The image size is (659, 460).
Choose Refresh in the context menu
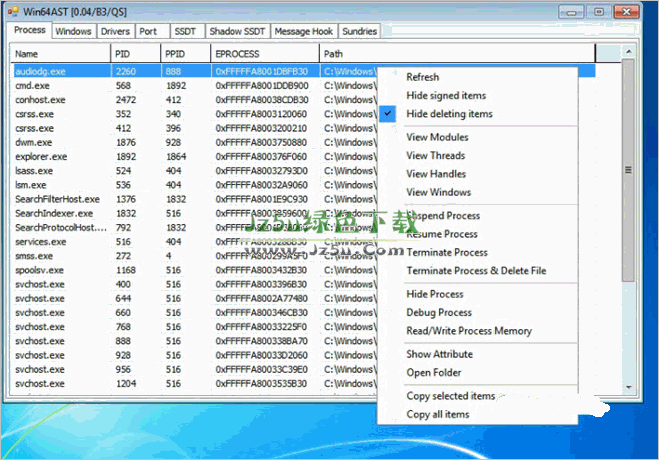[477, 77]
